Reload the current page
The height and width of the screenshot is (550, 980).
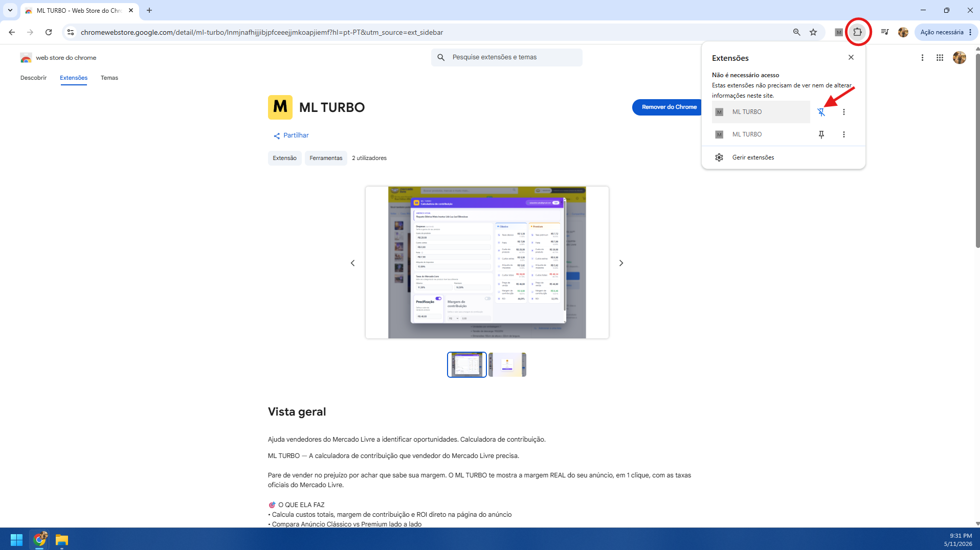click(49, 32)
